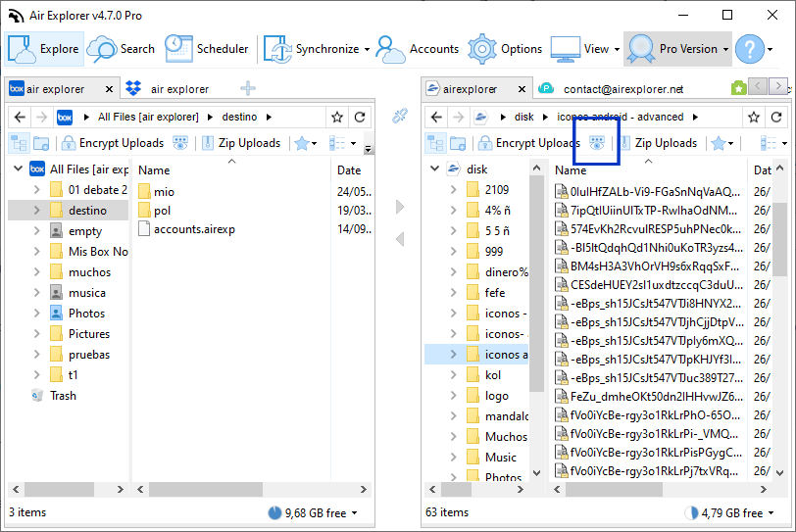Toggle Encrypt Uploads in right pane
The height and width of the screenshot is (532, 796).
pyautogui.click(x=529, y=143)
